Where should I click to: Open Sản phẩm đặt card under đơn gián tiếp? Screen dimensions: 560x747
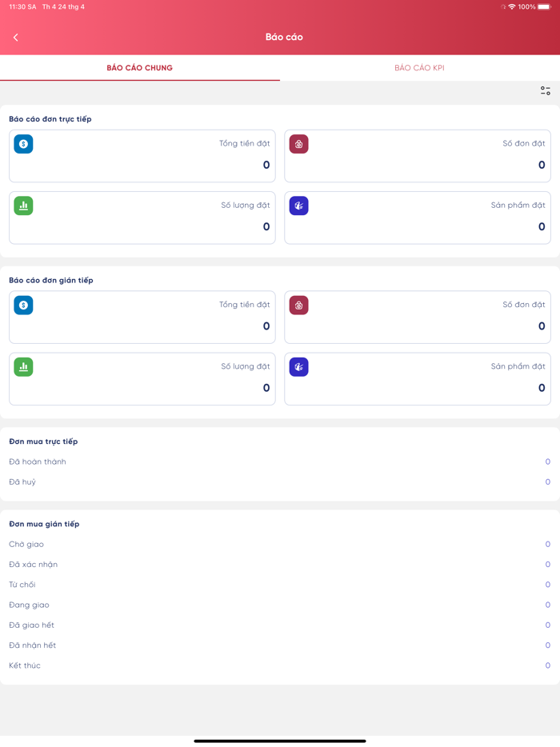[x=418, y=379]
